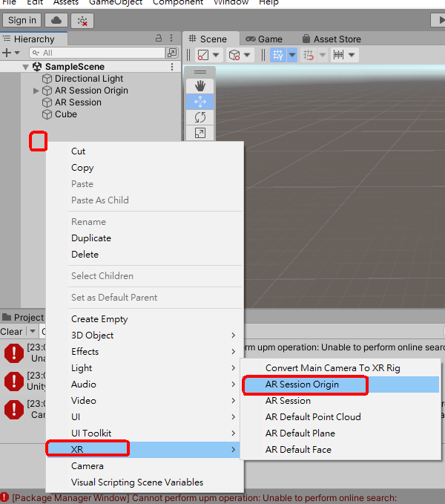This screenshot has height=504, width=445.
Task: Open SampleScene options menu
Action: pos(172,67)
